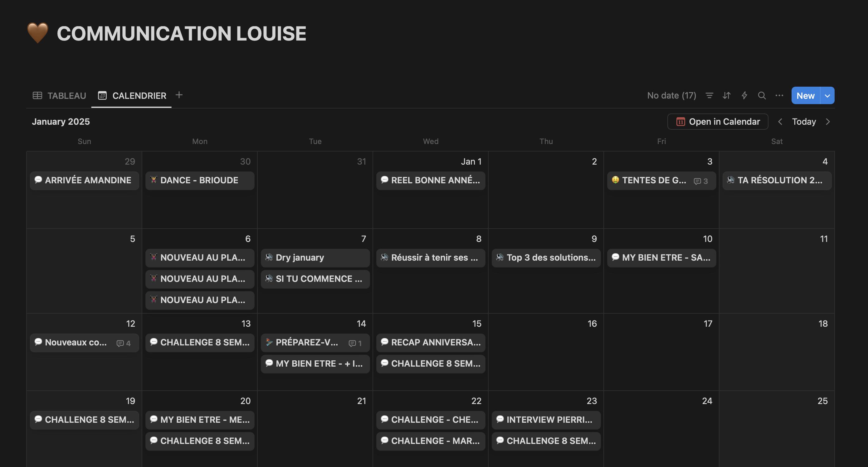Image resolution: width=868 pixels, height=467 pixels.
Task: Jump to Today in the calendar
Action: pyautogui.click(x=804, y=122)
